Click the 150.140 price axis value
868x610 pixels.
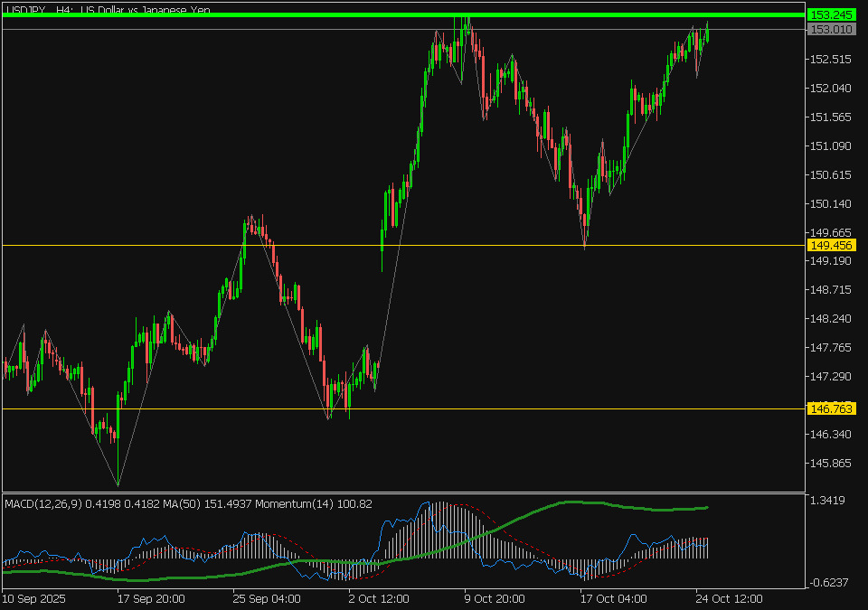coord(831,204)
